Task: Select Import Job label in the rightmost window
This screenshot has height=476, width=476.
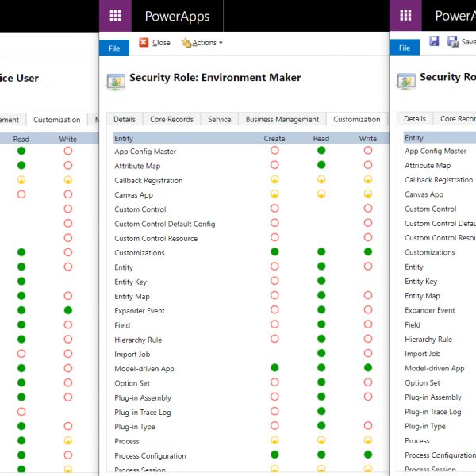Action: (422, 354)
